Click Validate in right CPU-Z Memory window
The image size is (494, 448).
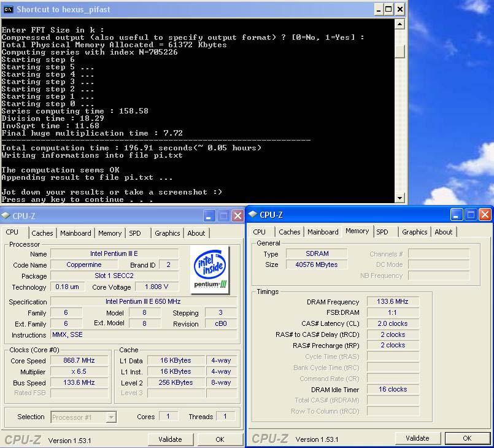tap(417, 438)
